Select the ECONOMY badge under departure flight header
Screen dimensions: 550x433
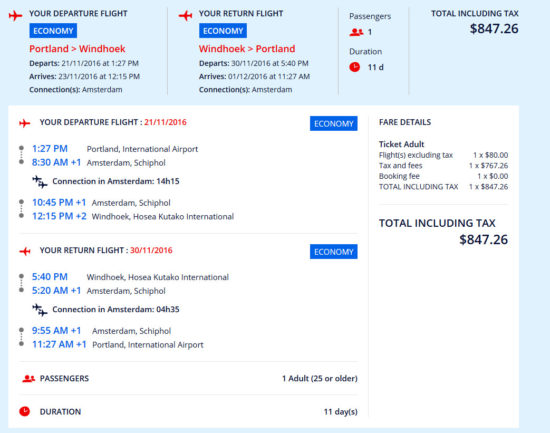tap(53, 31)
